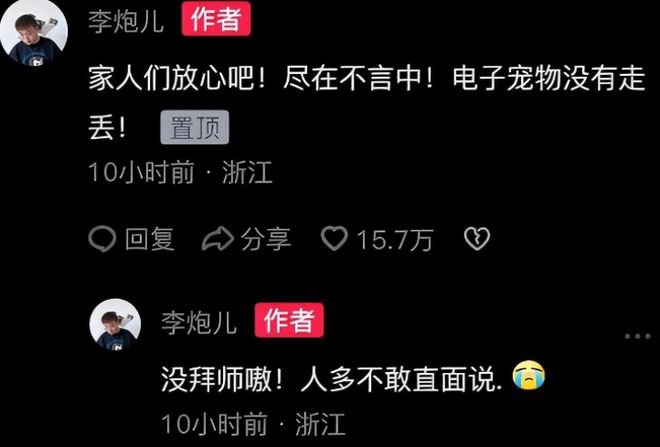Open the 李炮儿 username on the reply comment
Viewport: 660px width, 447px height.
point(199,322)
